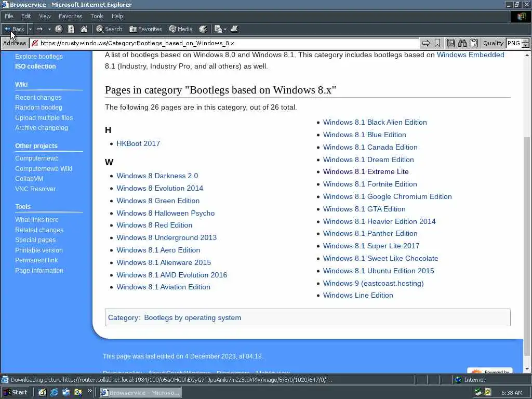Click the first quick launch icon beside Start
This screenshot has height=399, width=532.
pos(42,393)
